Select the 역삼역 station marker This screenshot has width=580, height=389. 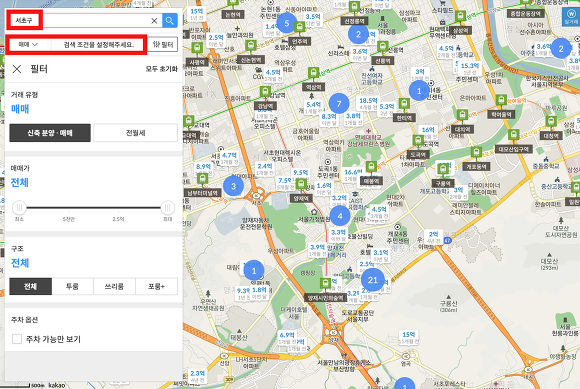point(313,80)
